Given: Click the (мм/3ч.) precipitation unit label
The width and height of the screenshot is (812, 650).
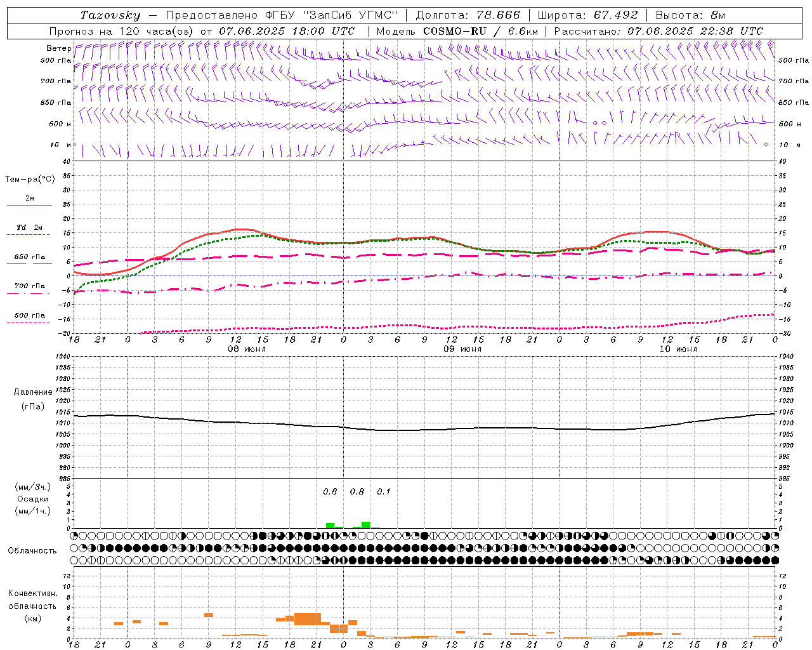Looking at the screenshot, I should [x=33, y=487].
